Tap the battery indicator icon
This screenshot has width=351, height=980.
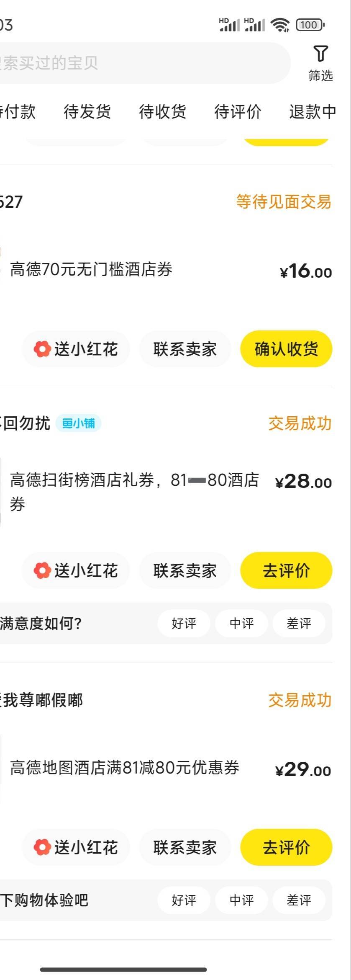point(310,25)
